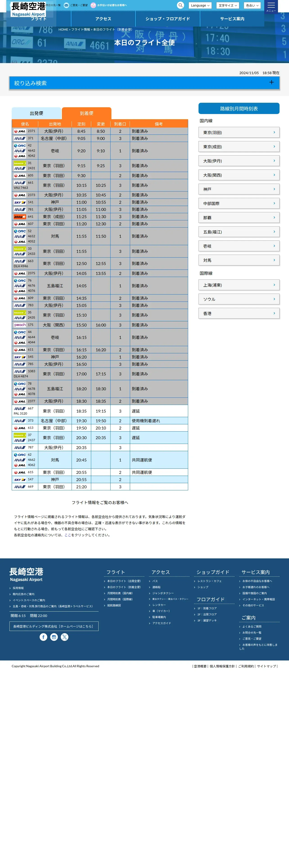
Task: Click 個人情報保護方針 at page bottom
Action: tap(222, 666)
